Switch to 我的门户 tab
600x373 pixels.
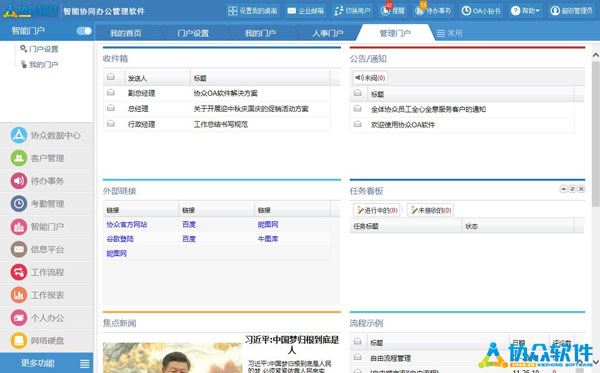(261, 33)
